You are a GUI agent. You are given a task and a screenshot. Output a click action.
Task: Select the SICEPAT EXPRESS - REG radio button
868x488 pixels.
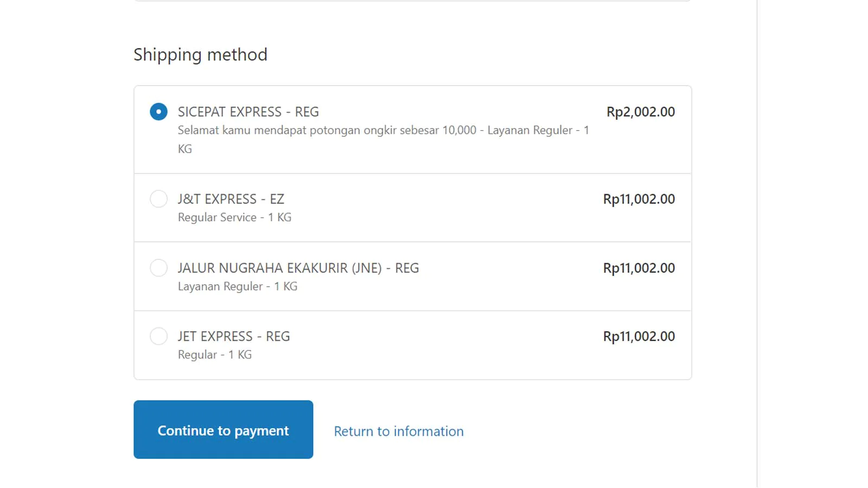coord(158,112)
